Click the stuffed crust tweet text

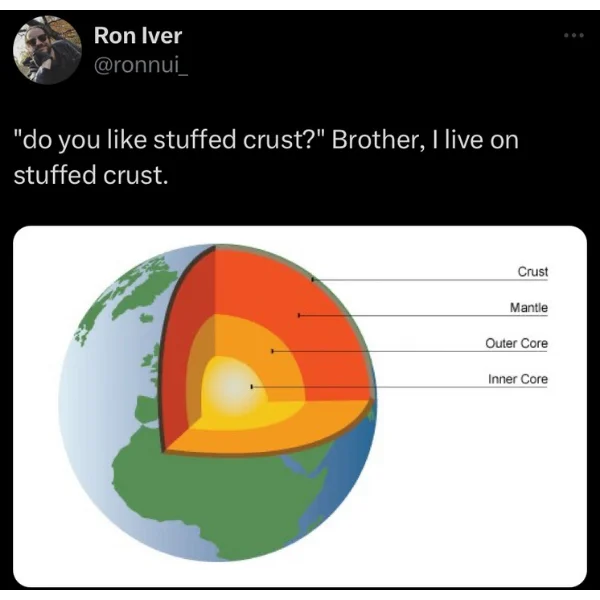tap(266, 157)
